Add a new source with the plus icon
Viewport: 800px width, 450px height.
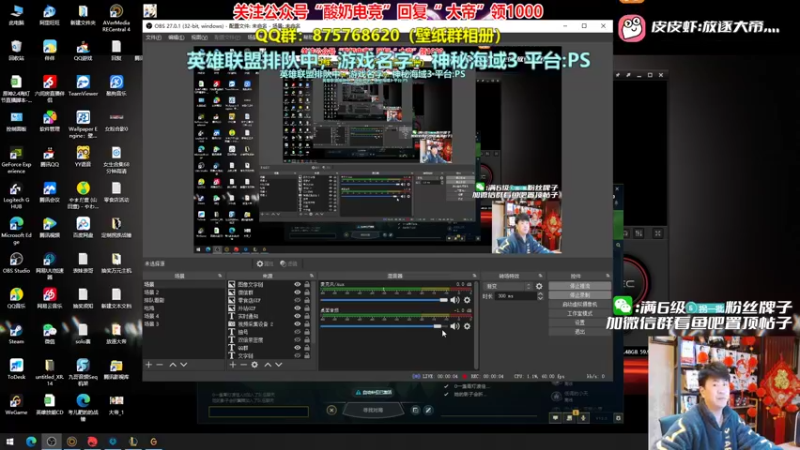coord(233,365)
